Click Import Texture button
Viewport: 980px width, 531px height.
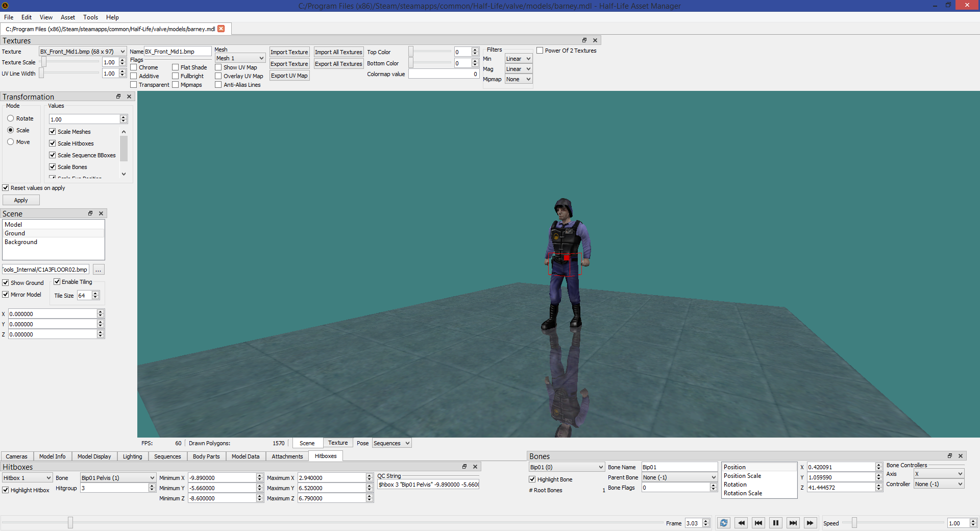pos(289,52)
